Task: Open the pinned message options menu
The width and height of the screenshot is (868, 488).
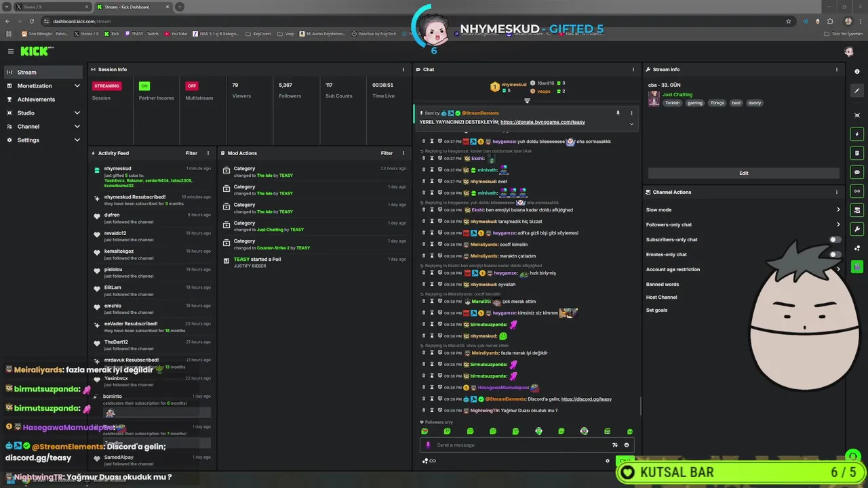Action: (631, 113)
